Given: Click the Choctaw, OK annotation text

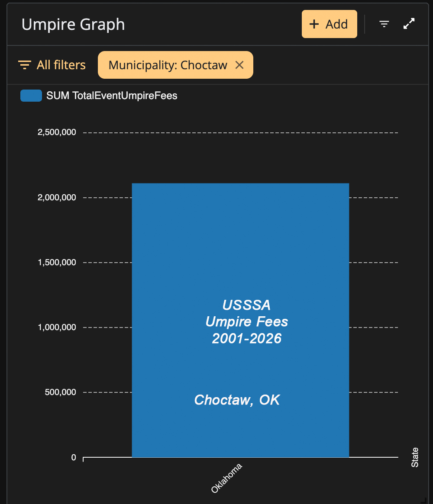Looking at the screenshot, I should pyautogui.click(x=237, y=400).
